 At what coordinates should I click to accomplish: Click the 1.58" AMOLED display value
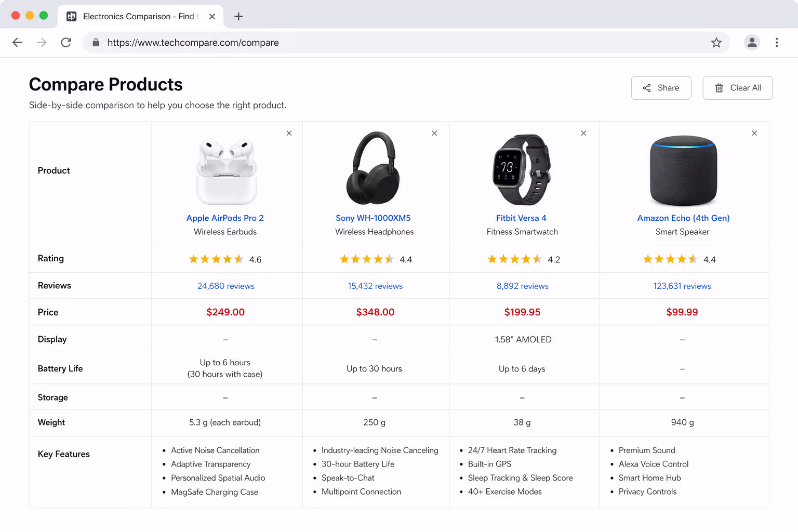pos(523,340)
